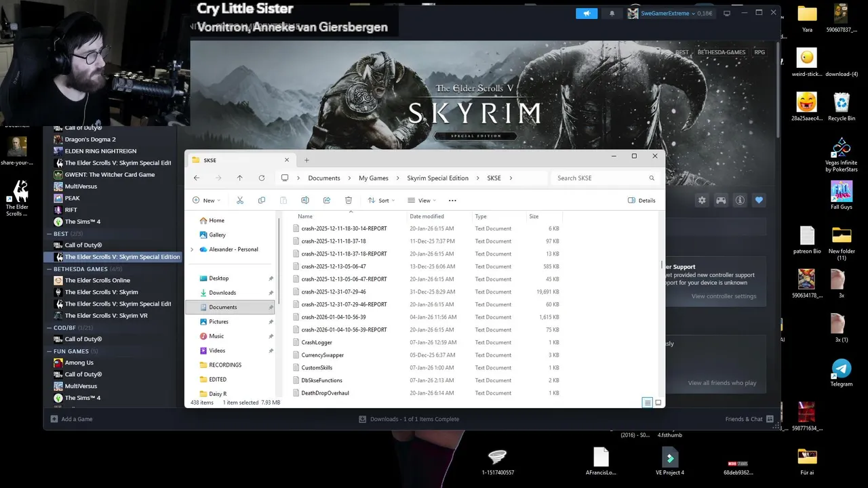Open RECORDINGS folder in sidebar
The width and height of the screenshot is (868, 488).
[x=225, y=365]
